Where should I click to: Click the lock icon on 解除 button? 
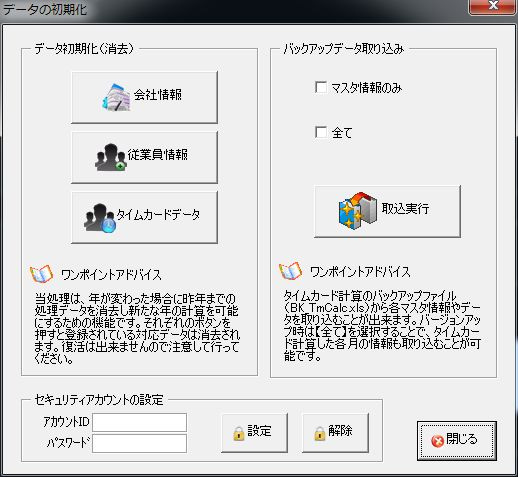[x=319, y=433]
